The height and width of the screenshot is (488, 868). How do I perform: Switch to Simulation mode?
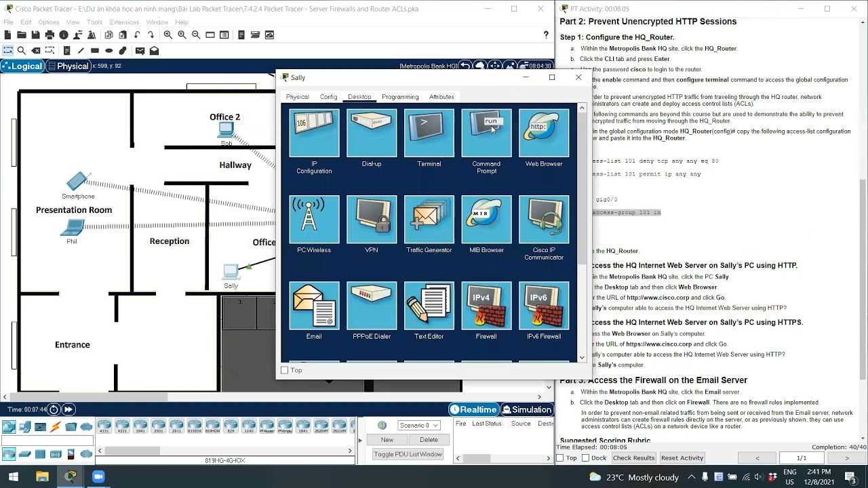click(527, 409)
